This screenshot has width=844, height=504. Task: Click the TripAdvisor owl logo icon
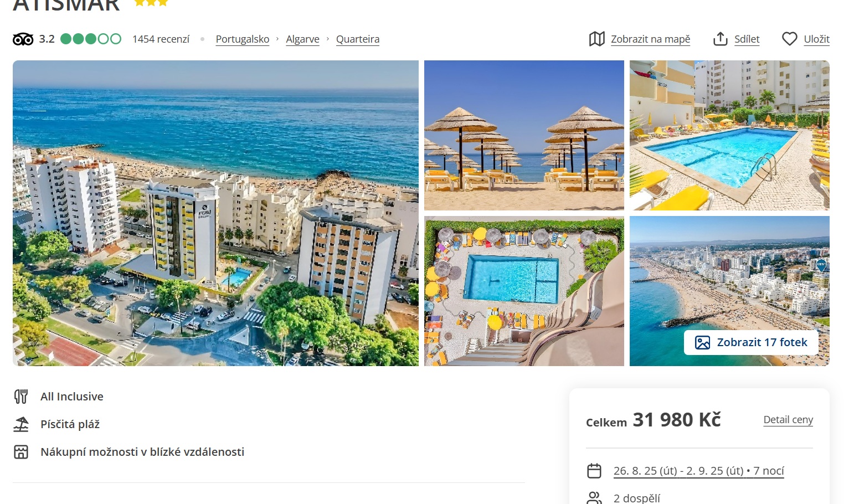point(23,39)
